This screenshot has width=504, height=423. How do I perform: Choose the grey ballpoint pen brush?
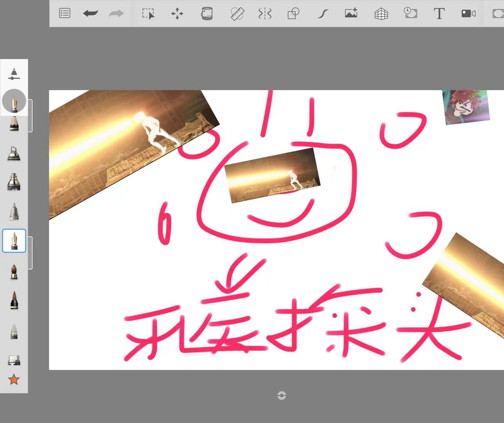14,211
